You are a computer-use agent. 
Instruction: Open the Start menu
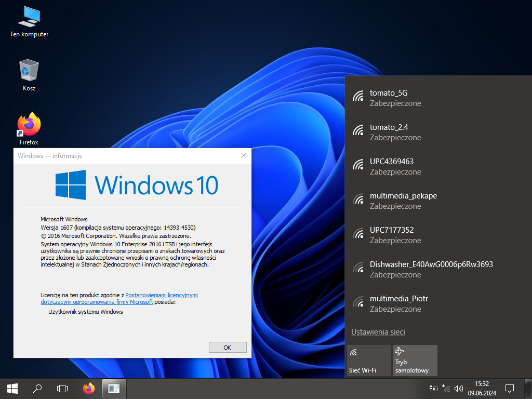pyautogui.click(x=12, y=388)
